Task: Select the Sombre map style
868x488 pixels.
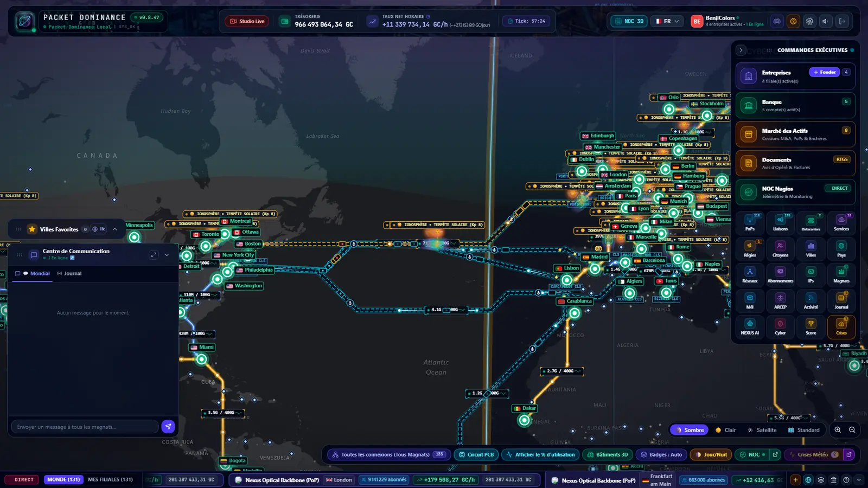Action: coord(689,430)
